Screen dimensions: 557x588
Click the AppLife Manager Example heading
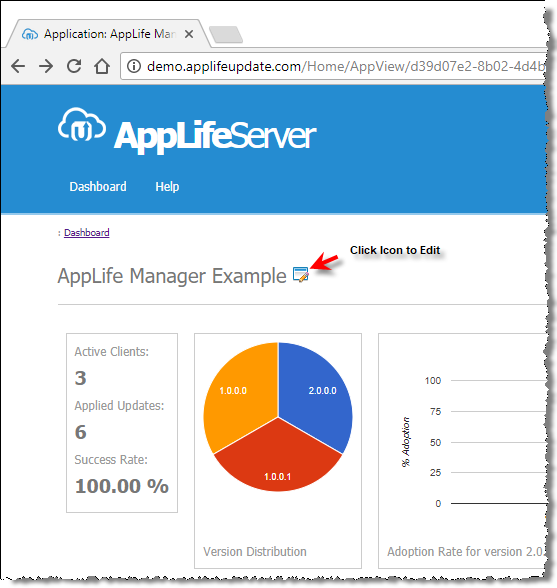(172, 276)
